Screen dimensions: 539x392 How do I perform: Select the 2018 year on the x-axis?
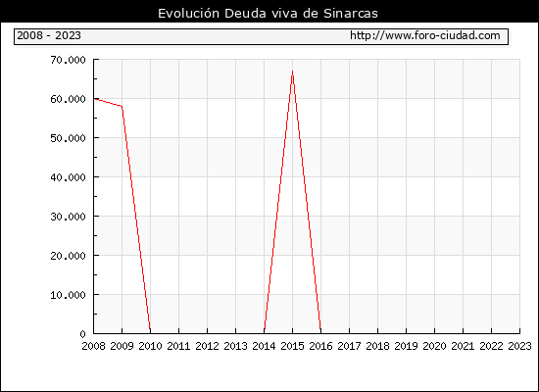pyautogui.click(x=377, y=346)
